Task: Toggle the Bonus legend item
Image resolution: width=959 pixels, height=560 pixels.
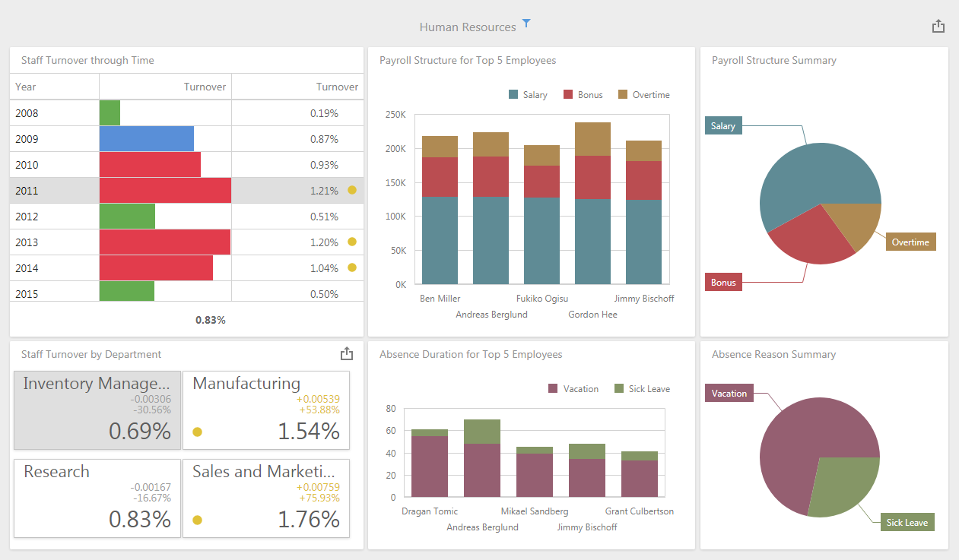Action: (x=583, y=95)
